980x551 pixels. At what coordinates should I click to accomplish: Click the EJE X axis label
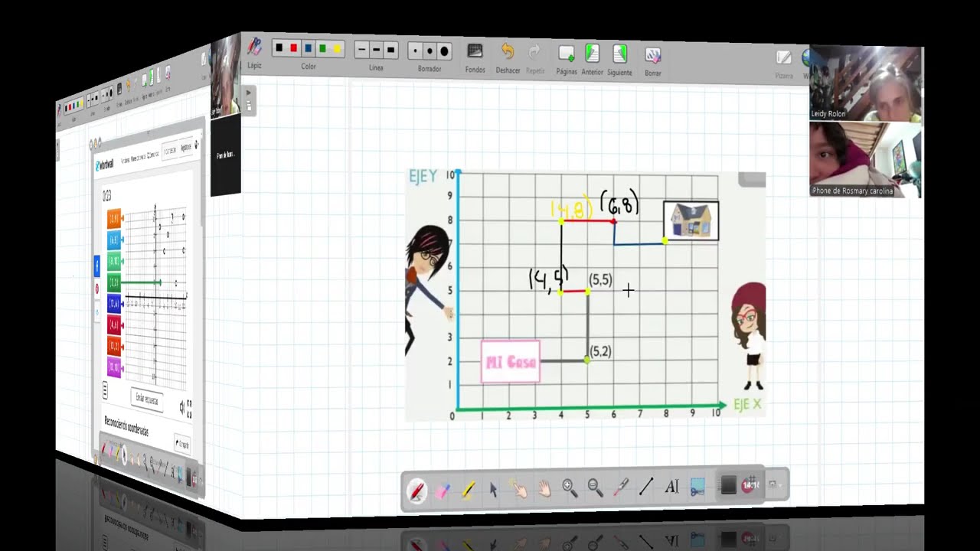click(x=748, y=404)
